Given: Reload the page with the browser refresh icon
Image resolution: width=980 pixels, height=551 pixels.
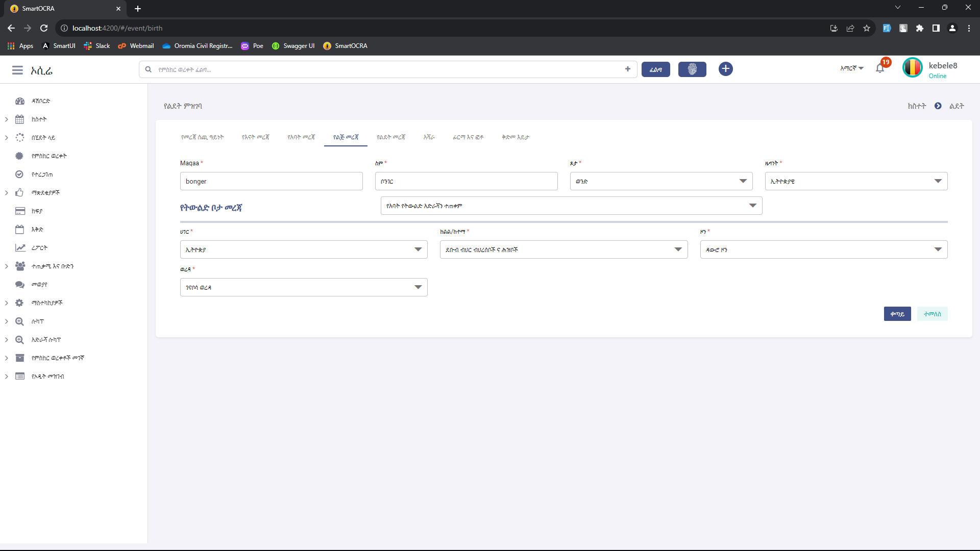Looking at the screenshot, I should click(x=44, y=28).
